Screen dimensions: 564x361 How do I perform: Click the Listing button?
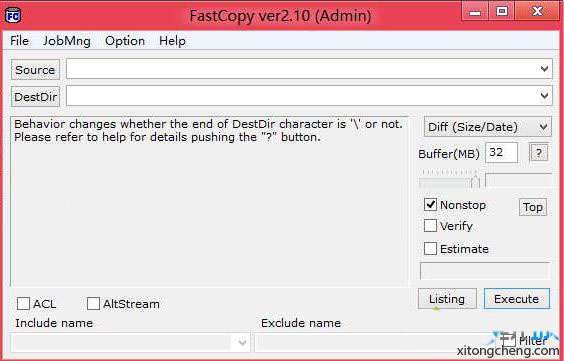click(x=447, y=299)
